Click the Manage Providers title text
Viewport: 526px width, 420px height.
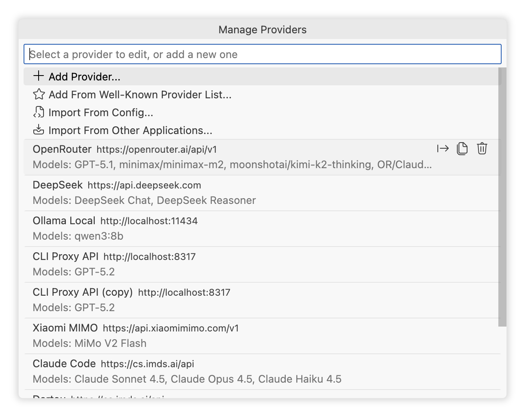pyautogui.click(x=263, y=30)
